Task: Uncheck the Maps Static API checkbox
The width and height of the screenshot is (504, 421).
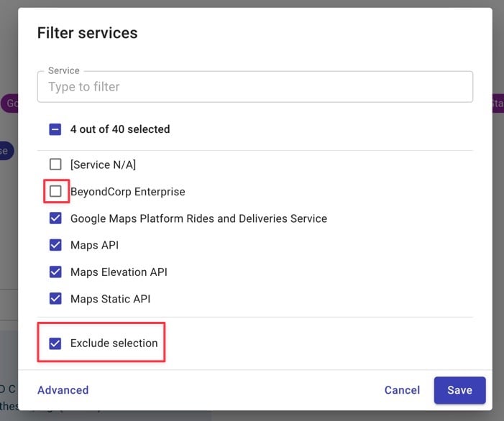Action: pyautogui.click(x=55, y=299)
